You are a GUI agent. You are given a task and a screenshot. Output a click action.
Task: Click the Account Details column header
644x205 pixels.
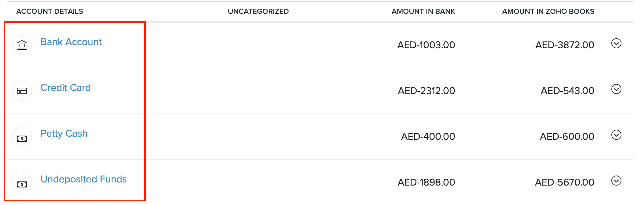click(x=50, y=12)
